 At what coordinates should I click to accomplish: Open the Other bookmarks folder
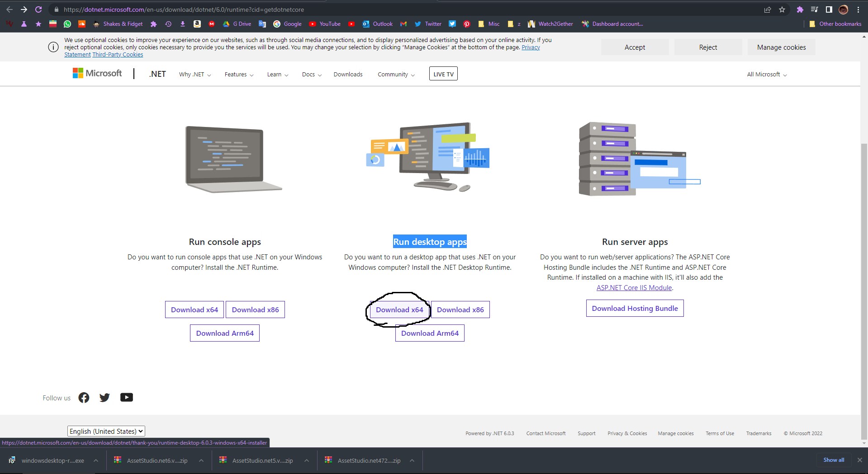pyautogui.click(x=835, y=24)
